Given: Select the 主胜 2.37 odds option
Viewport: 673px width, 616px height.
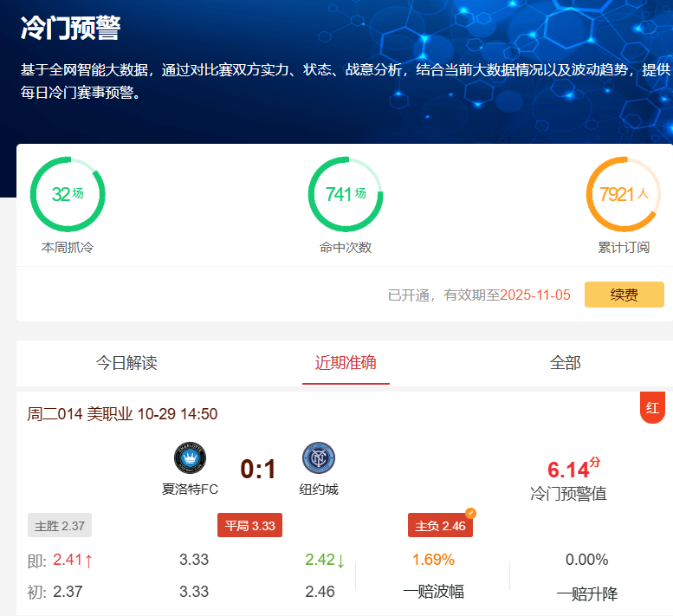Looking at the screenshot, I should pyautogui.click(x=60, y=525).
